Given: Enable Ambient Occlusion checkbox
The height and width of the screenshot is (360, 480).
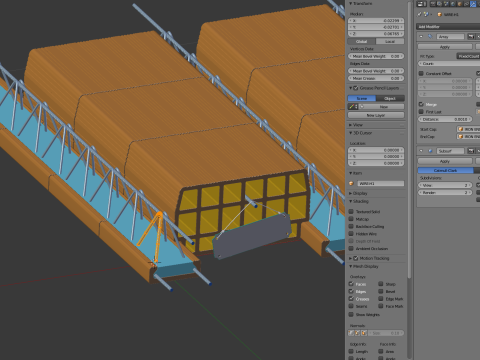Looking at the screenshot, I should pyautogui.click(x=351, y=248).
